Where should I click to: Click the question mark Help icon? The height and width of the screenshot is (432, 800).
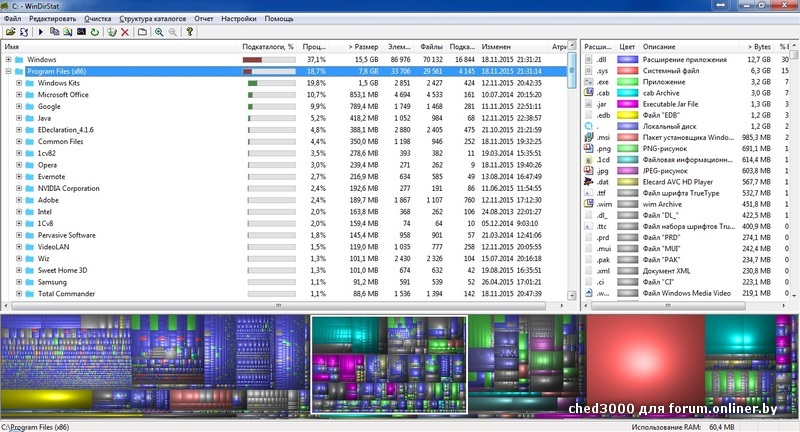pyautogui.click(x=190, y=32)
